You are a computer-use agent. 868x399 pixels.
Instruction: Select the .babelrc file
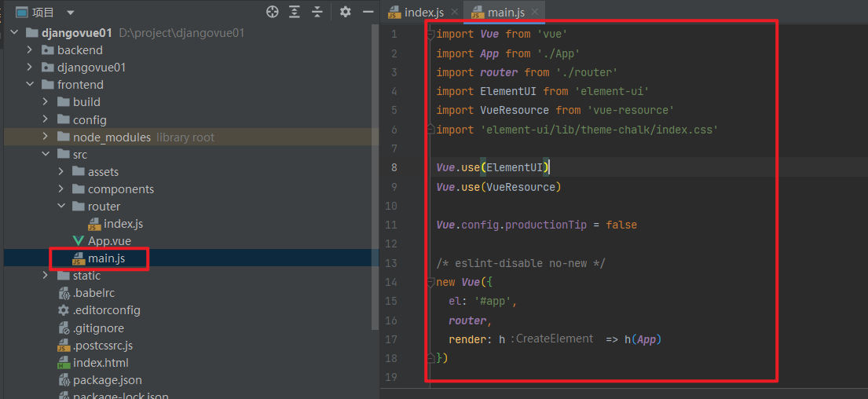pyautogui.click(x=93, y=293)
